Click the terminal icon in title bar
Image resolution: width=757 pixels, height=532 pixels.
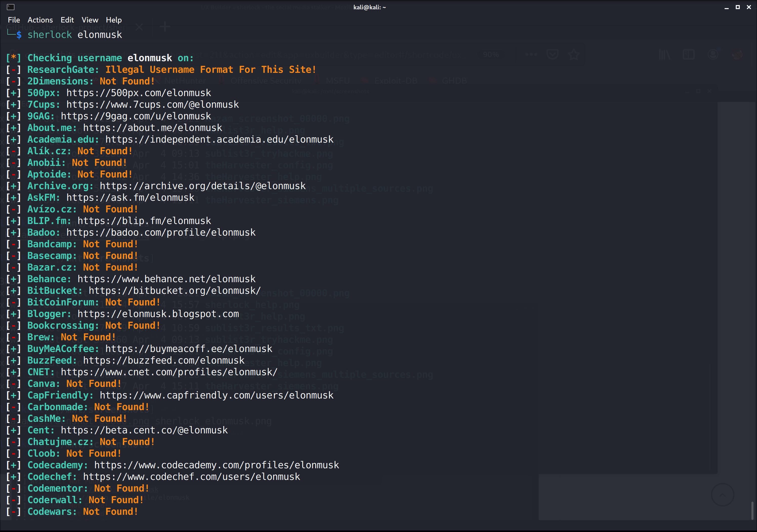tap(11, 7)
